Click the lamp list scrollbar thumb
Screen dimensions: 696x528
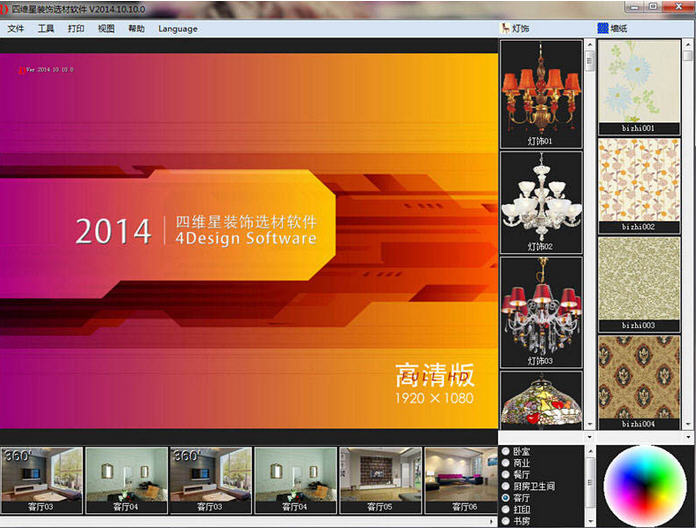point(589,61)
